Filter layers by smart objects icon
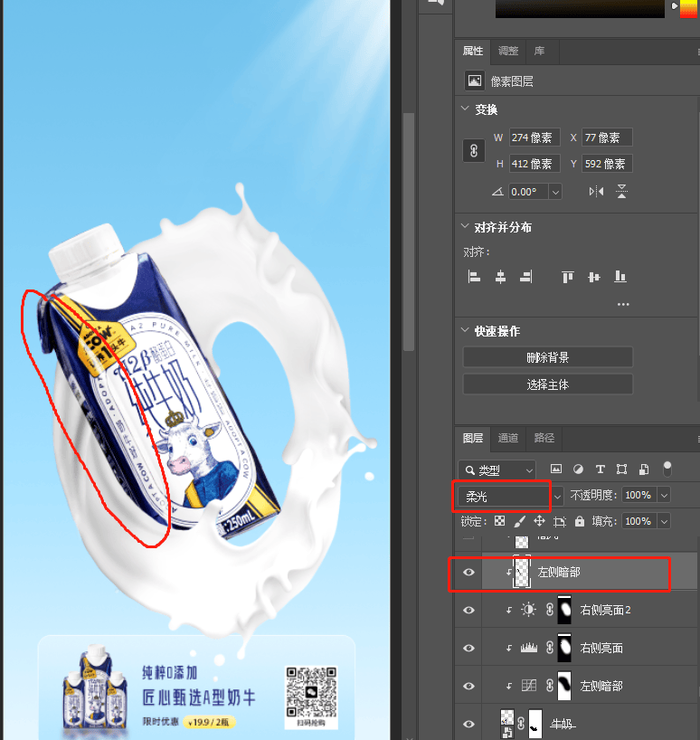Image resolution: width=700 pixels, height=740 pixels. [644, 470]
